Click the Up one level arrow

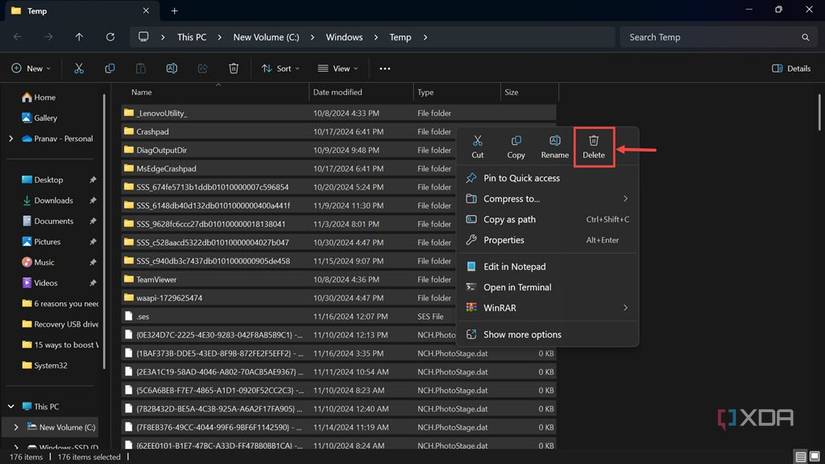point(79,37)
